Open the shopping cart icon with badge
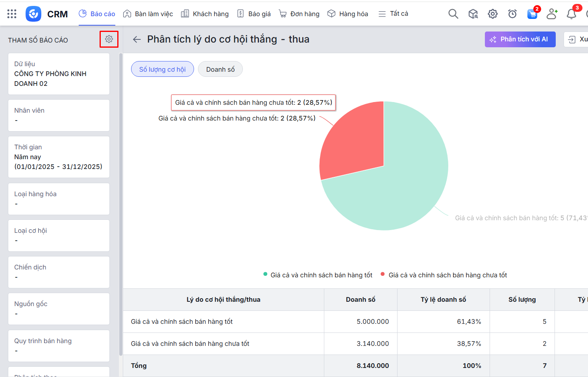The width and height of the screenshot is (588, 377). pyautogui.click(x=532, y=14)
